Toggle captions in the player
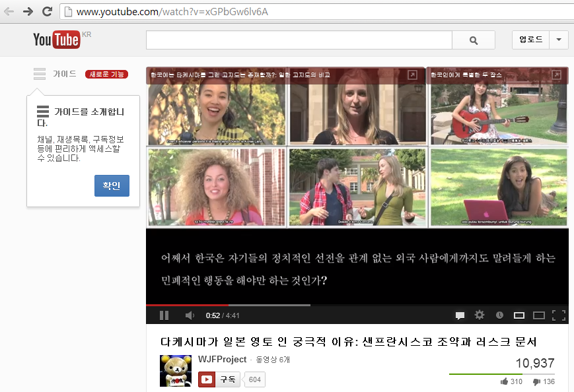Screen dimensions: 574x392 click(460, 315)
